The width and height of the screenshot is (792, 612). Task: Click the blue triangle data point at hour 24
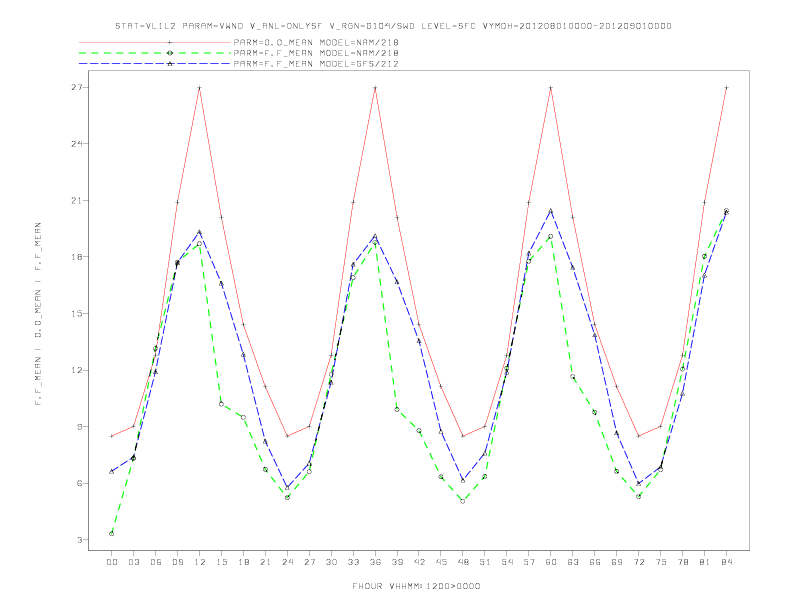(287, 487)
